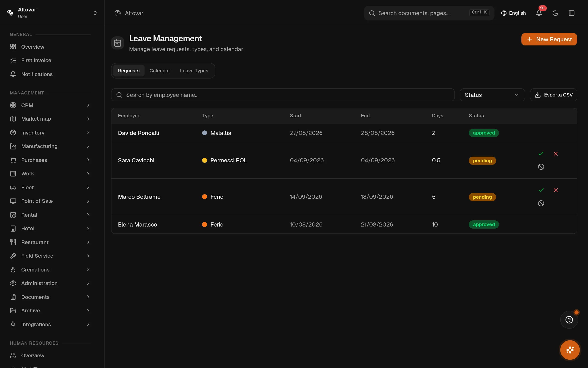Click Elena Marasco employee name

[x=138, y=224]
